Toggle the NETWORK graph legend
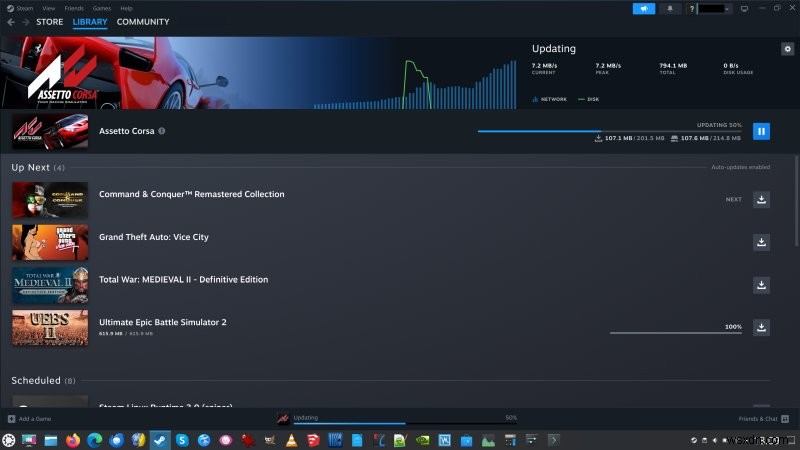 click(549, 99)
